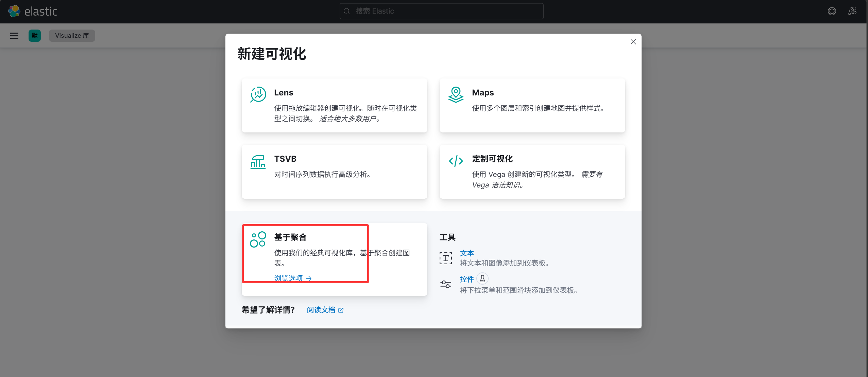Click the beaker experimental badge
The height and width of the screenshot is (377, 868).
coord(482,279)
